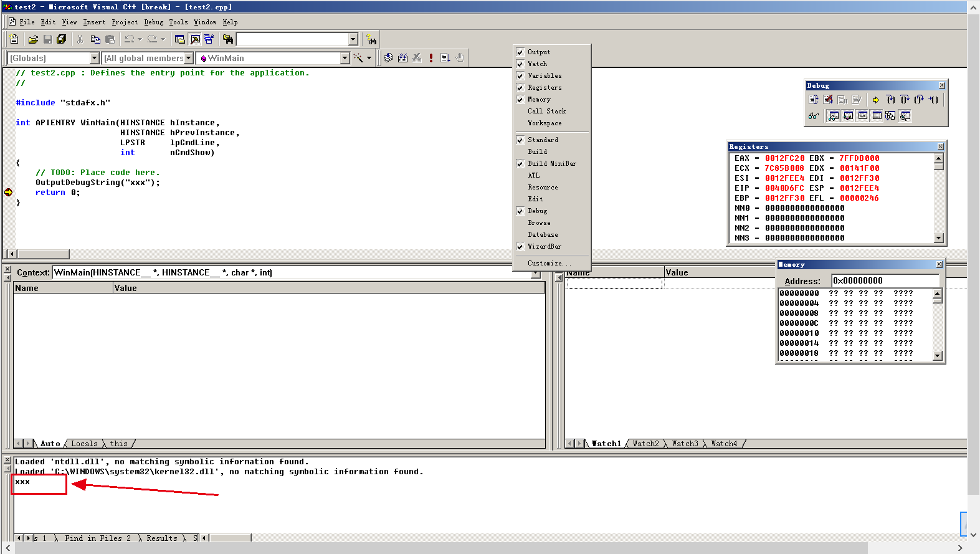Image resolution: width=980 pixels, height=554 pixels.
Task: Open the Undo history dropdown arrow
Action: 139,39
